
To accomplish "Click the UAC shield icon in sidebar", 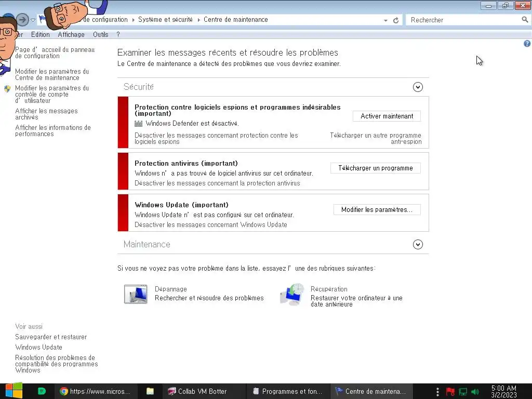I will click(7, 89).
